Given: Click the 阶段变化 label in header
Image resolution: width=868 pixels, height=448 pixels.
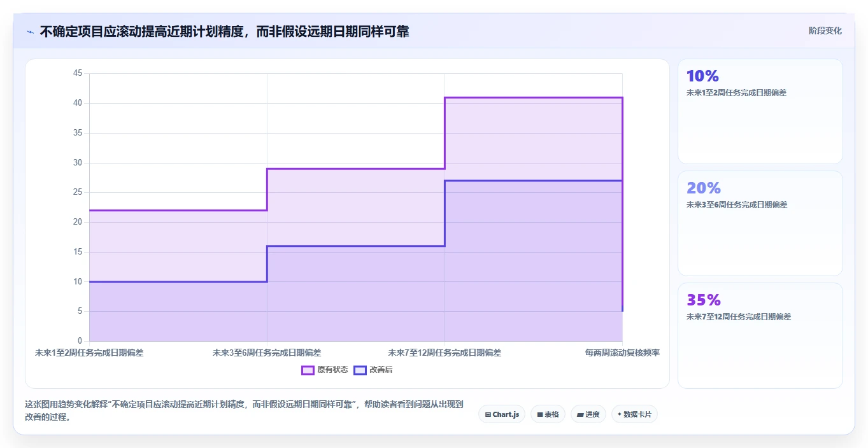Looking at the screenshot, I should click(x=825, y=31).
